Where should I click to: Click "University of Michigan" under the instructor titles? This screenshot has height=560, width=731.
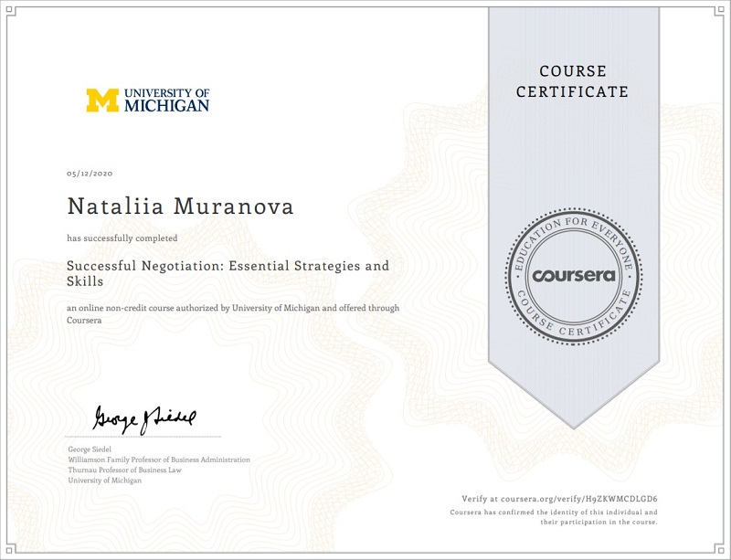point(104,480)
